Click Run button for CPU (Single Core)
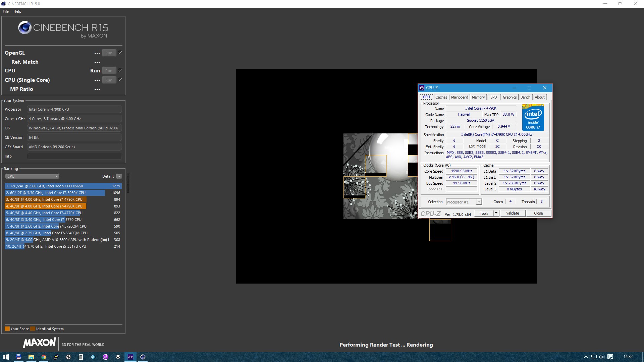 (x=109, y=80)
